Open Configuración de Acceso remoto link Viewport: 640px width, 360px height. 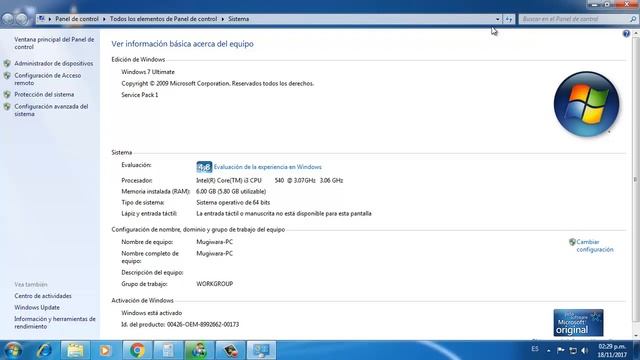[x=47, y=79]
